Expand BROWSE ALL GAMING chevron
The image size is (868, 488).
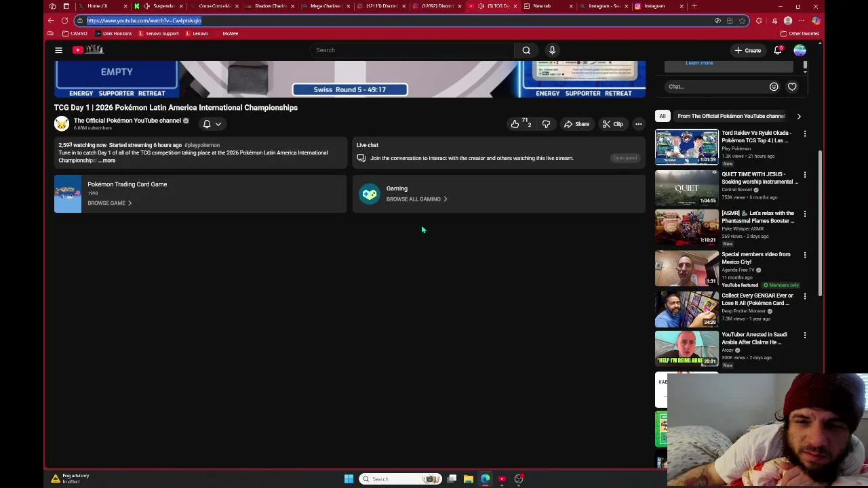445,199
